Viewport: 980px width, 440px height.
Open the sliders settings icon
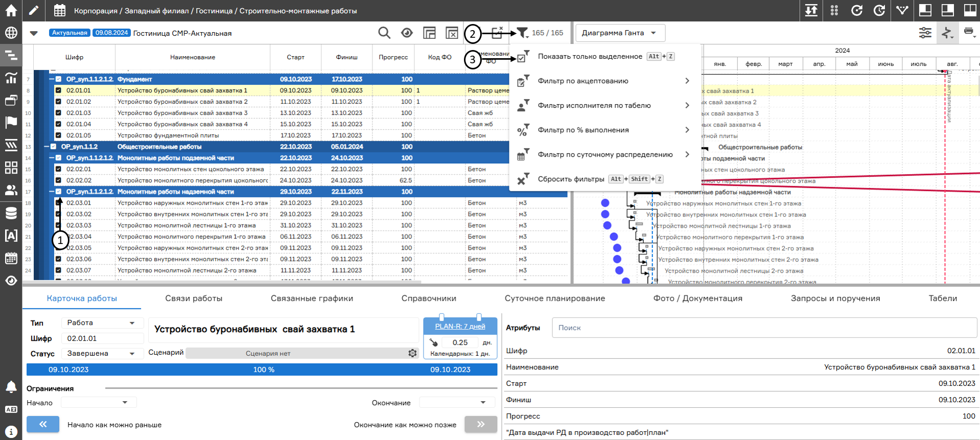(x=925, y=33)
